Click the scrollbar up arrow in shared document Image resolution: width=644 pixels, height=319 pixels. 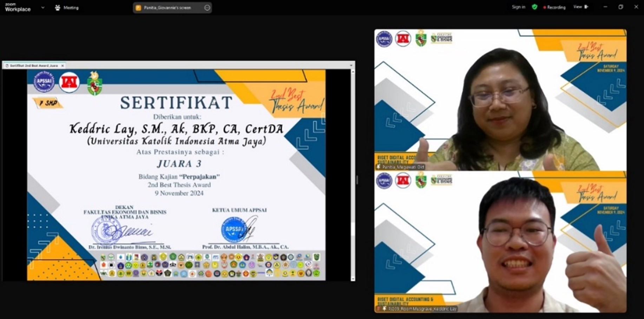click(x=353, y=72)
